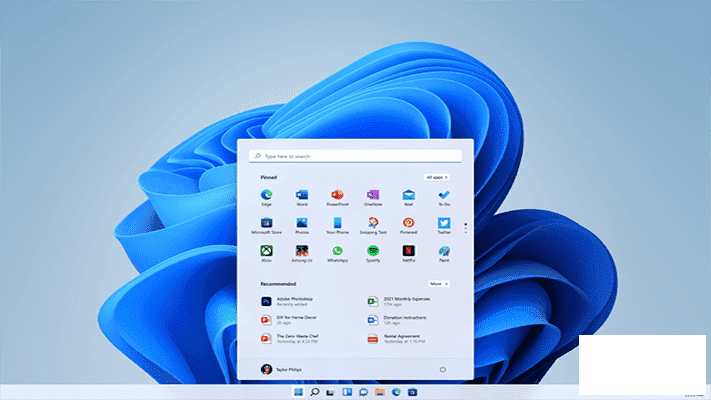Open Widgets from the taskbar

[x=347, y=392]
